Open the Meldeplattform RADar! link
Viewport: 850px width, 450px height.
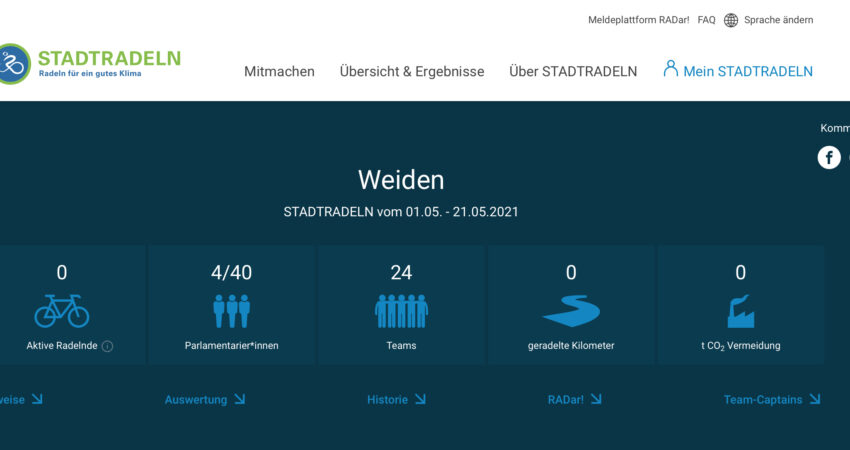639,20
